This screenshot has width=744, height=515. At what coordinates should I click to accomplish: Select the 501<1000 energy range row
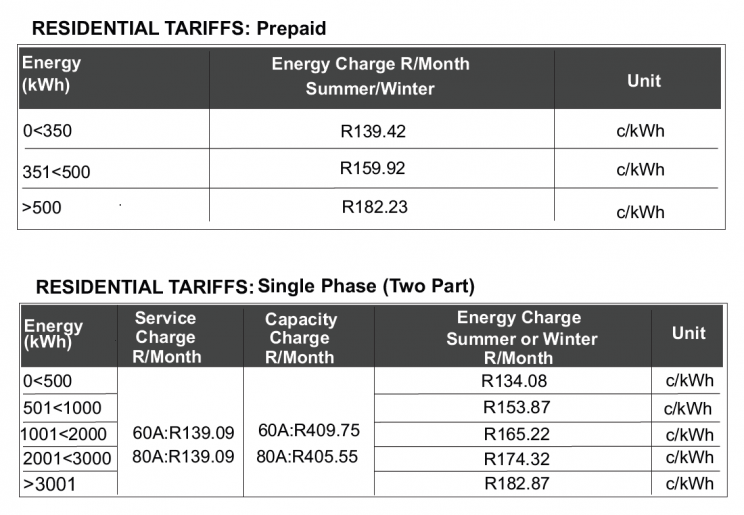[60, 408]
